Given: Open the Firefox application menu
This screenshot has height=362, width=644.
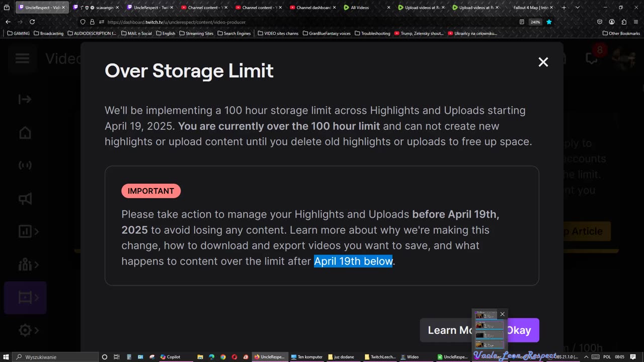Looking at the screenshot, I should tap(636, 22).
